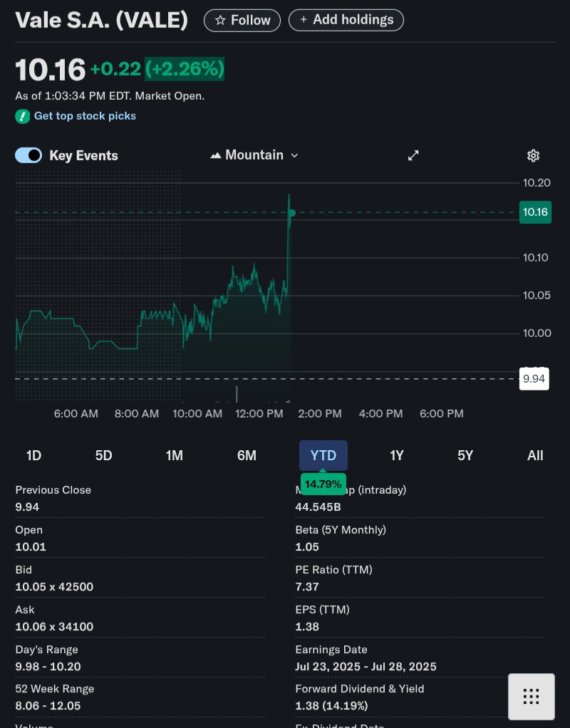Open the grid apps button
This screenshot has height=728, width=570.
pos(531,697)
